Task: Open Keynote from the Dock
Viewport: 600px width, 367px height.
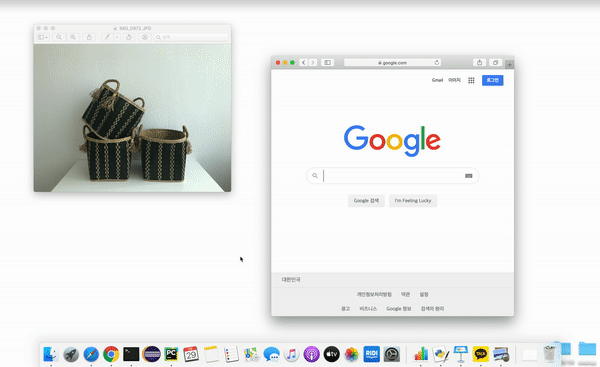Action: pyautogui.click(x=461, y=354)
